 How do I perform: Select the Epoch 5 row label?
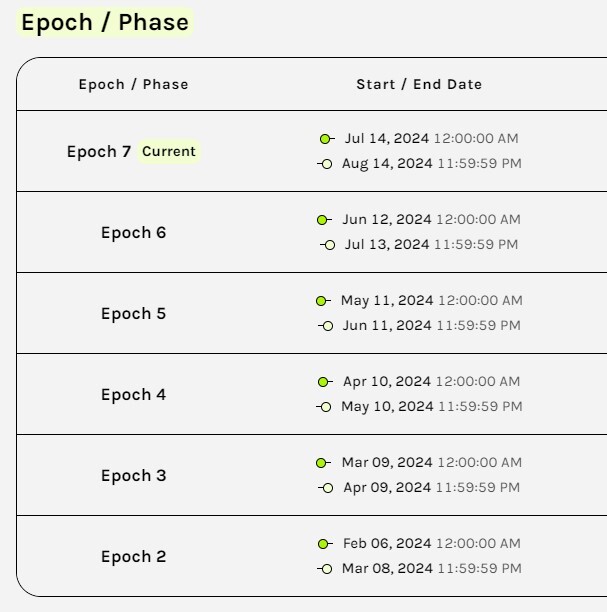(x=134, y=314)
